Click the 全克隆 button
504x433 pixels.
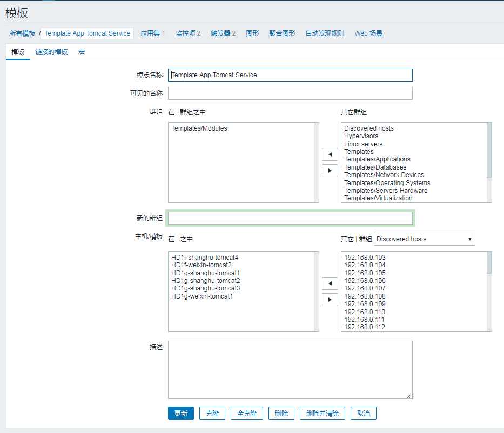click(x=247, y=413)
